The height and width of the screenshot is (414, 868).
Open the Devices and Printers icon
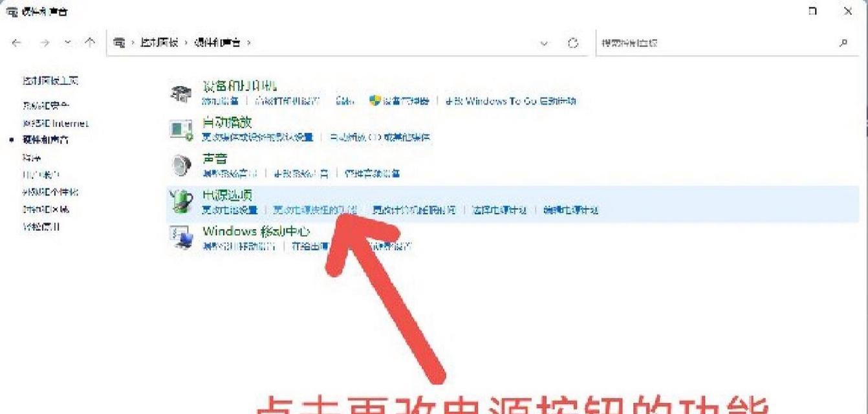(180, 94)
